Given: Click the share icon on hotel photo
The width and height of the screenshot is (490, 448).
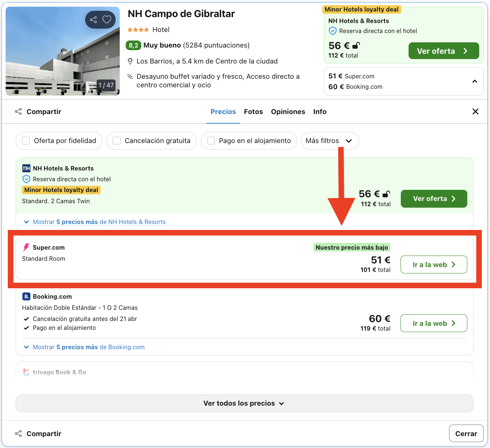Looking at the screenshot, I should coord(93,20).
